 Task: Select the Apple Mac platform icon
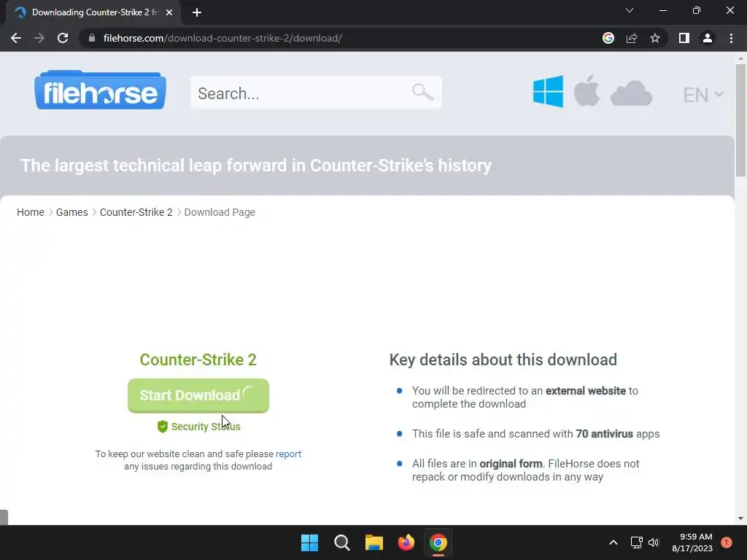pos(587,90)
